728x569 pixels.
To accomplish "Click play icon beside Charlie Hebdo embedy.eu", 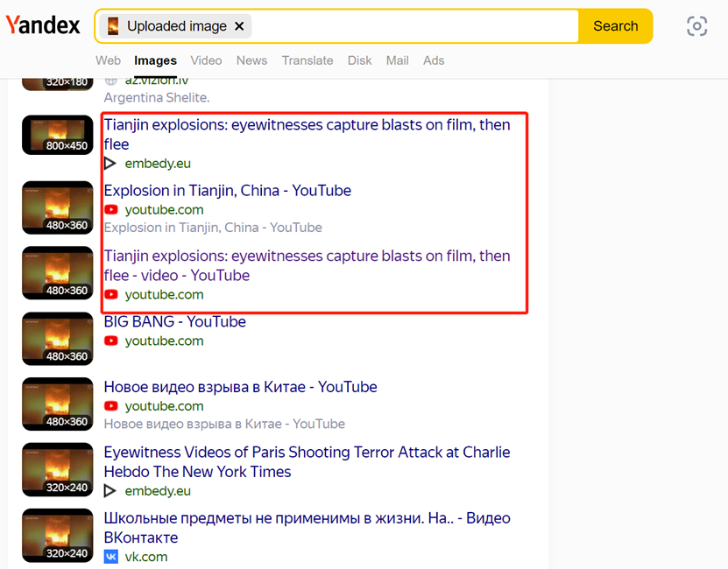I will (x=110, y=491).
